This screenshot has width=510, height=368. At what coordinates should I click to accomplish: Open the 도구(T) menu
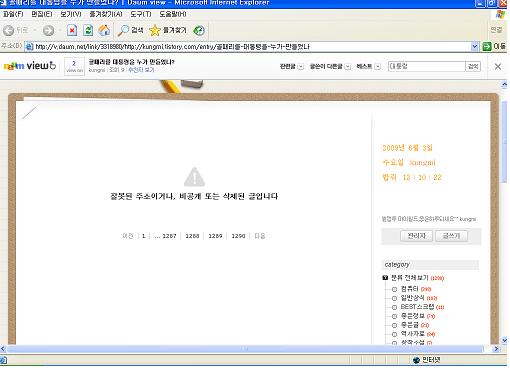click(141, 14)
